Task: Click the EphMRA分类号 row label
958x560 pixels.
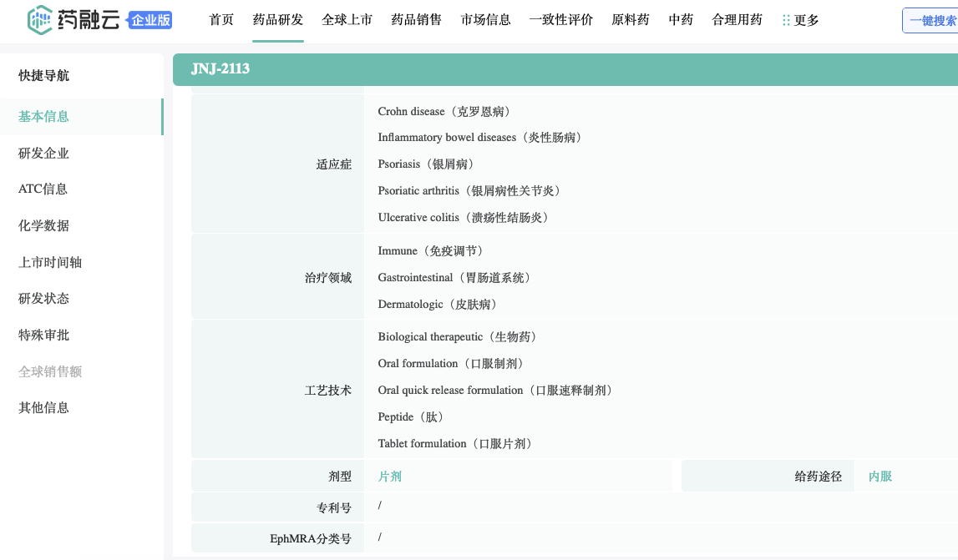Action: (311, 538)
